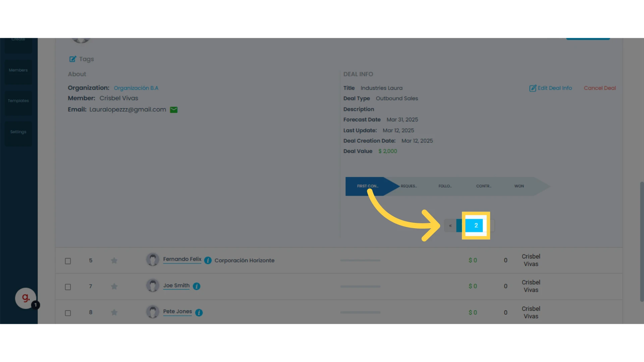Select the FOLLO.. pipeline stage
Screen dimensions: 644x362
445,186
